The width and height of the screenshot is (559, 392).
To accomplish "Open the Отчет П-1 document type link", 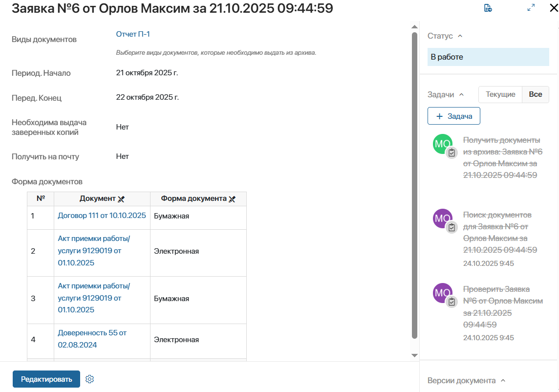I will point(133,34).
